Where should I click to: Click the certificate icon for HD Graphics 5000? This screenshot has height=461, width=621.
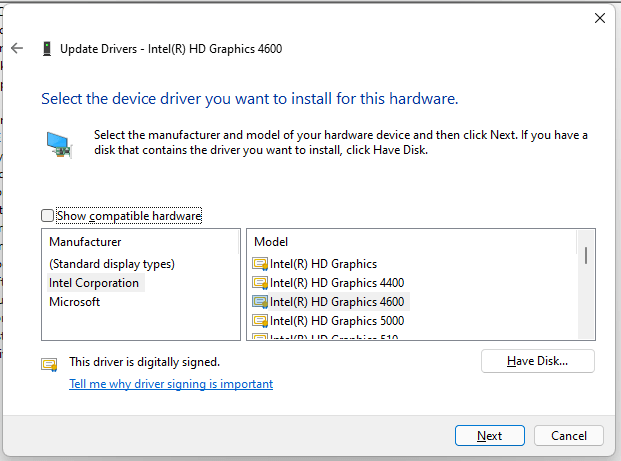[x=260, y=321]
